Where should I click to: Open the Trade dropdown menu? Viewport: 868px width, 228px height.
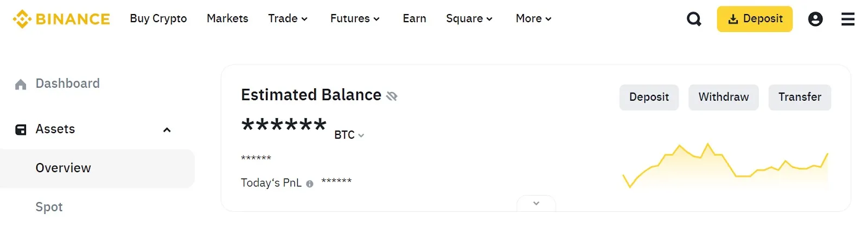(x=288, y=18)
